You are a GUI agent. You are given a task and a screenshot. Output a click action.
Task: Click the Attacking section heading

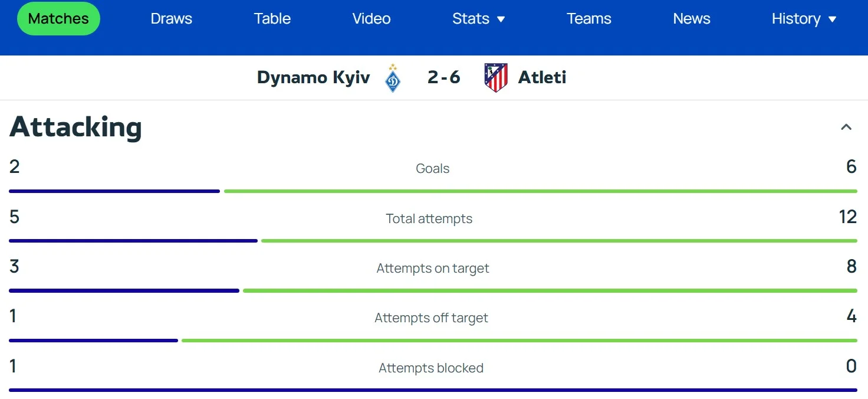76,127
